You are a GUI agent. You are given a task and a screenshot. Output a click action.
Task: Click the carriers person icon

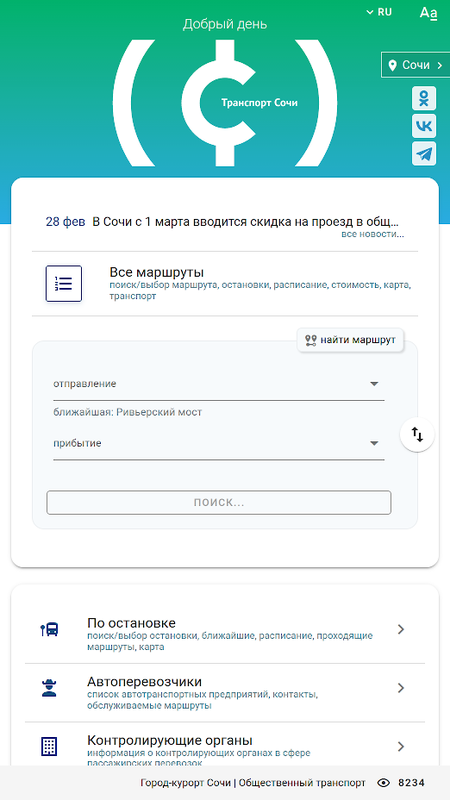pos(49,688)
